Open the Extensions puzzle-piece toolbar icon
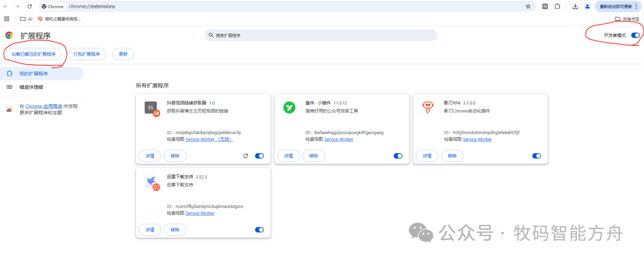Screen dimensions: 644x259 click(558, 7)
